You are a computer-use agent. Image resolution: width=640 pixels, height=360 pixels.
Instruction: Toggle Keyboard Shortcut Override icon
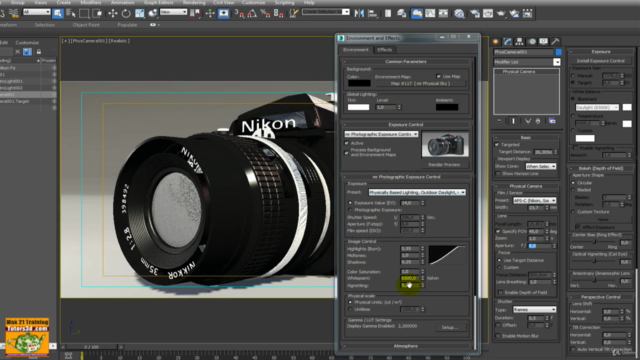(224, 13)
